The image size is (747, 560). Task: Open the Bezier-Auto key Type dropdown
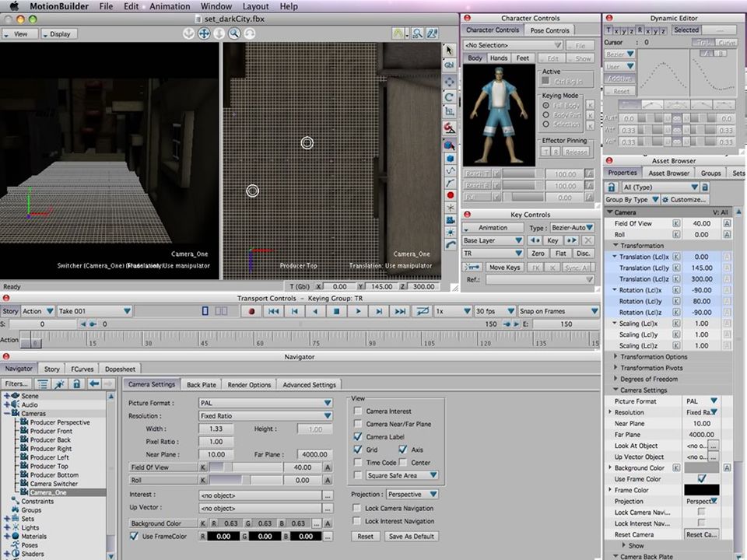point(572,228)
